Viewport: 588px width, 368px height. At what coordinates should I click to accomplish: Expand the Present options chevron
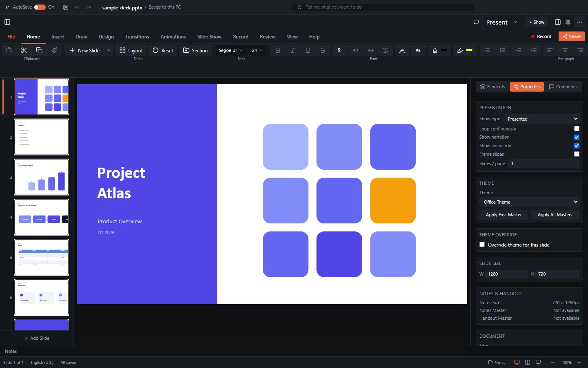tap(515, 22)
